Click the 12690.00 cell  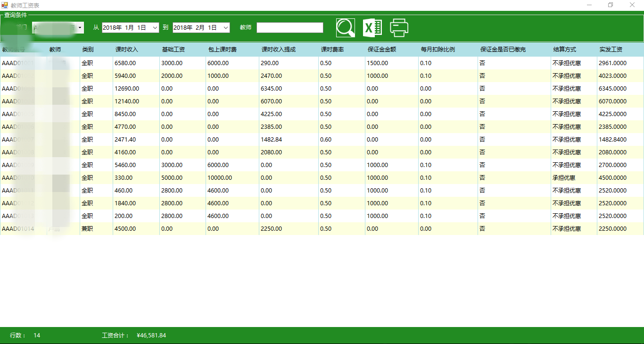click(136, 89)
